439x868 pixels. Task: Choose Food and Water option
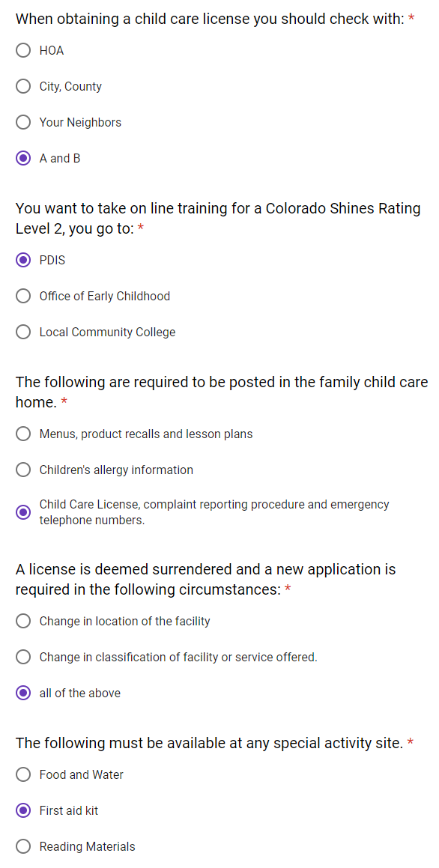pyautogui.click(x=23, y=774)
